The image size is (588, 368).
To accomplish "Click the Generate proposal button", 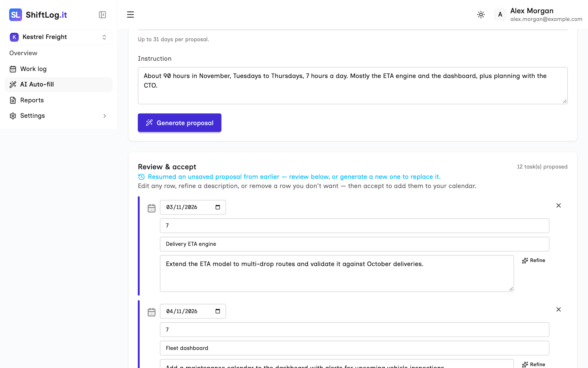I will pyautogui.click(x=179, y=123).
